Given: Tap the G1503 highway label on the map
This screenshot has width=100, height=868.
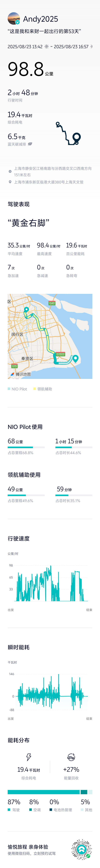Looking at the screenshot, I should (x=60, y=354).
